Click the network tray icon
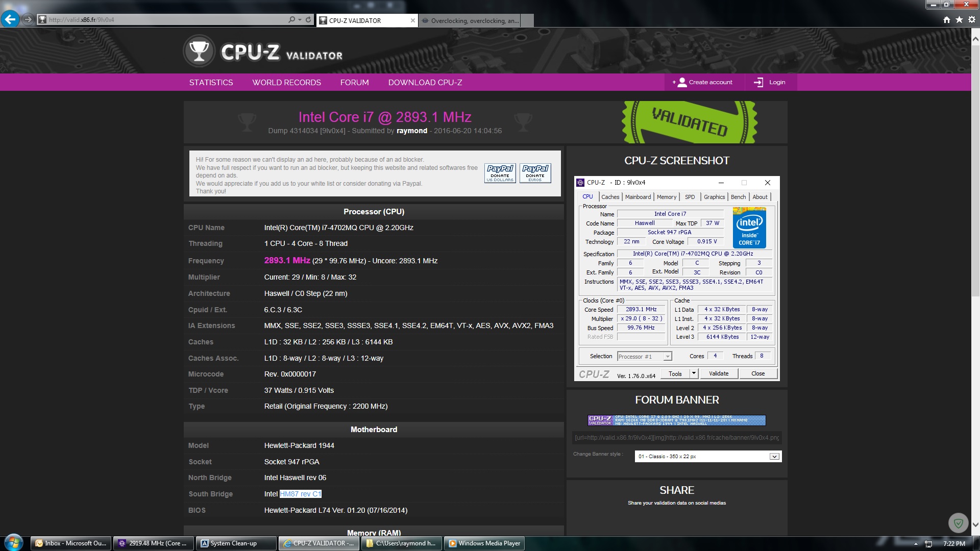The width and height of the screenshot is (980, 551). tap(928, 544)
